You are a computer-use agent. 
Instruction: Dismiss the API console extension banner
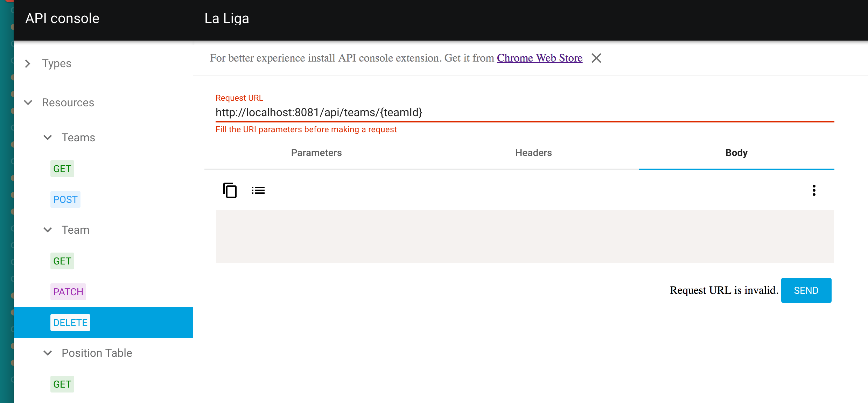click(x=596, y=58)
